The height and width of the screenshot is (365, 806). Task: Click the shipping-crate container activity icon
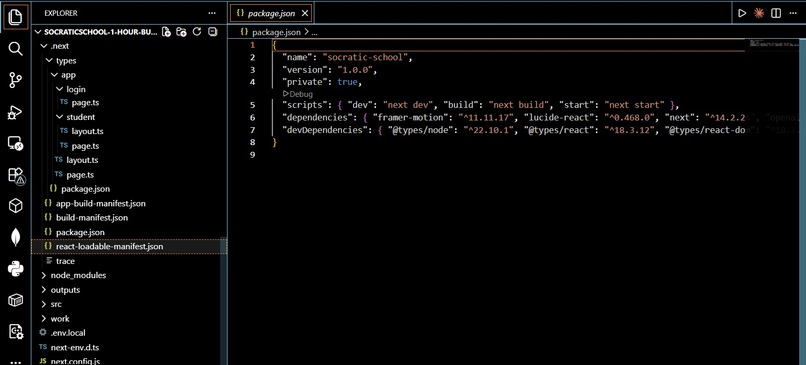tap(15, 300)
